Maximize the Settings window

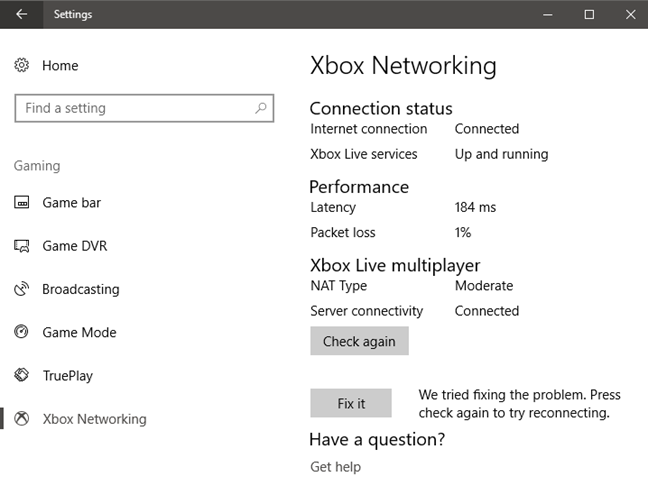click(x=589, y=14)
